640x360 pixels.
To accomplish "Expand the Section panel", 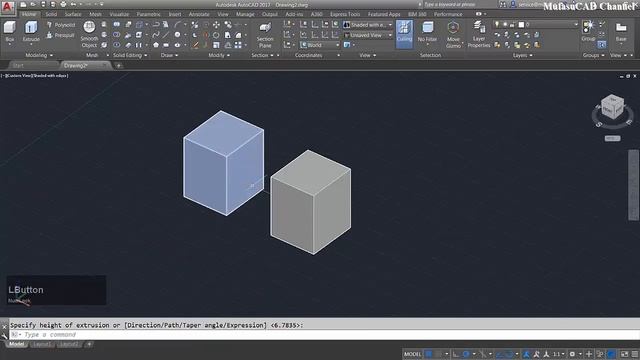I will (x=262, y=55).
